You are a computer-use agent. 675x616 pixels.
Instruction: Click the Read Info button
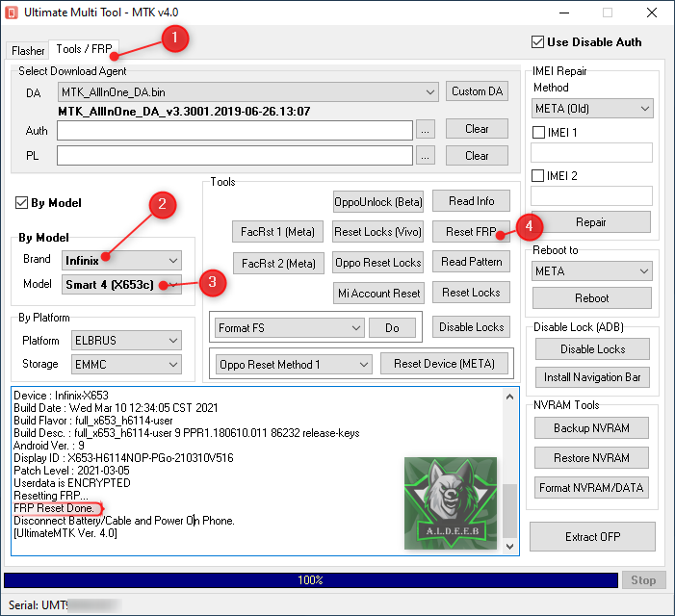pyautogui.click(x=472, y=201)
